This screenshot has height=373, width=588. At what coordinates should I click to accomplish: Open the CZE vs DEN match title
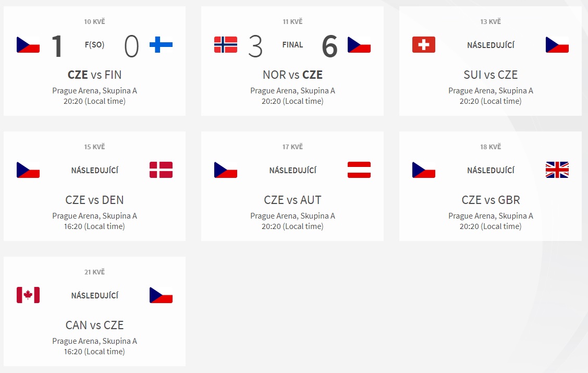pos(94,200)
